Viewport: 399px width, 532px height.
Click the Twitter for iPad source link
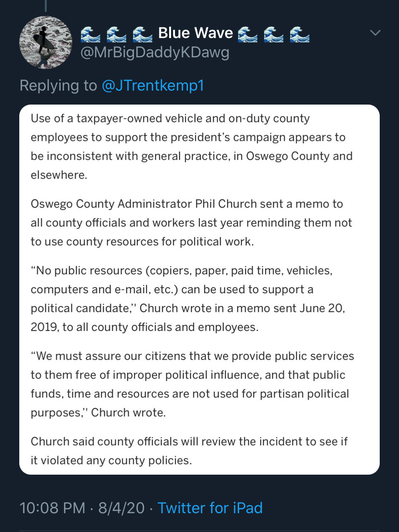pos(210,508)
